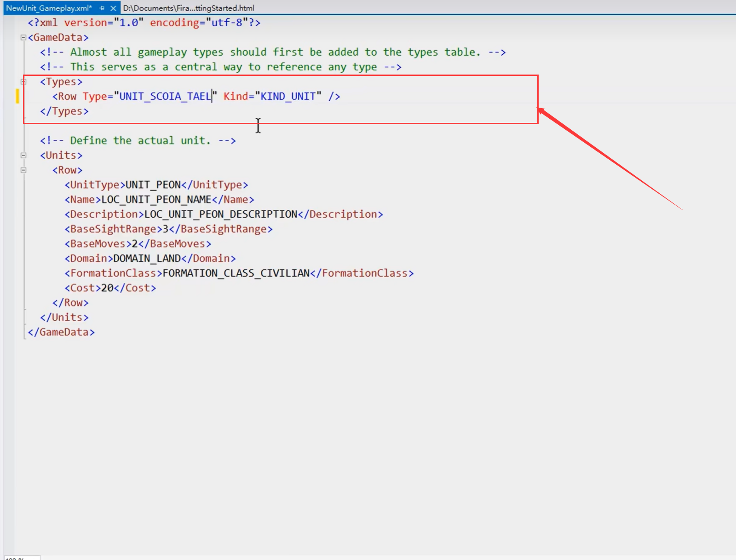736x560 pixels.
Task: Click the LOC_UNIT_PEON_DESCRIPTION value
Action: (x=221, y=214)
